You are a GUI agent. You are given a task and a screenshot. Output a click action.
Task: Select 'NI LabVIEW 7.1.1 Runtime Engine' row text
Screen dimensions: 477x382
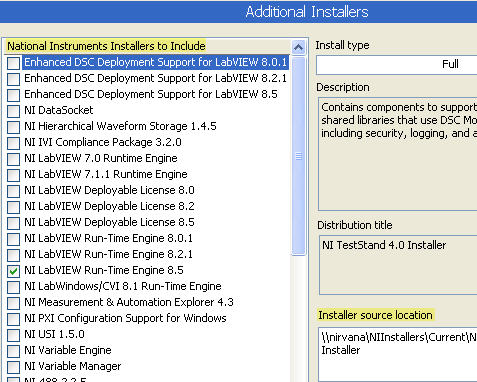coord(106,174)
